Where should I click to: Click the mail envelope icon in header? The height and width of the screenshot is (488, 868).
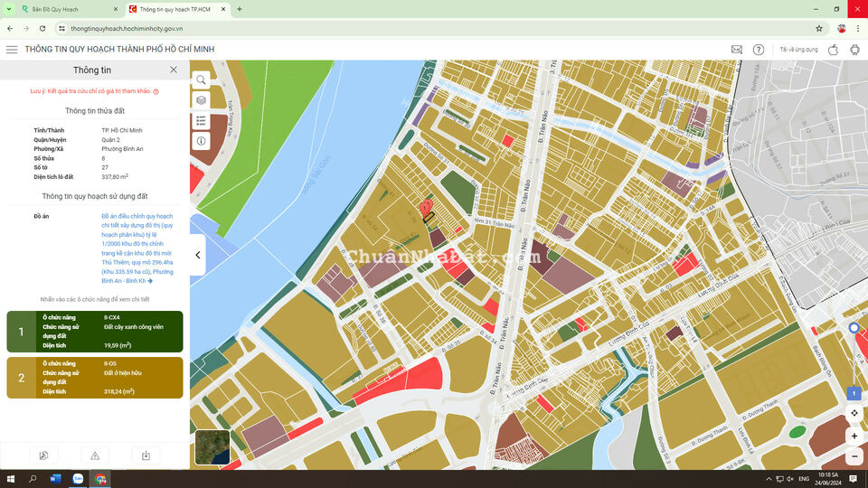click(x=736, y=50)
